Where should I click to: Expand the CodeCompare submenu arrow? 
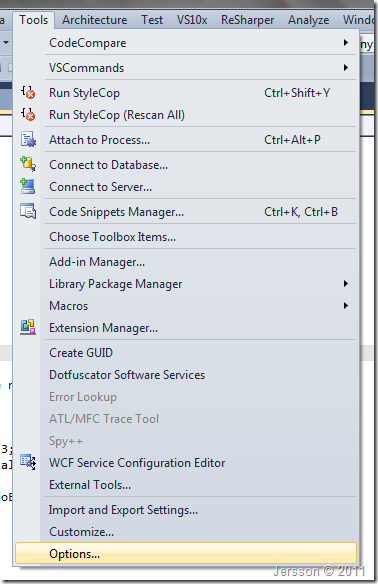point(346,43)
